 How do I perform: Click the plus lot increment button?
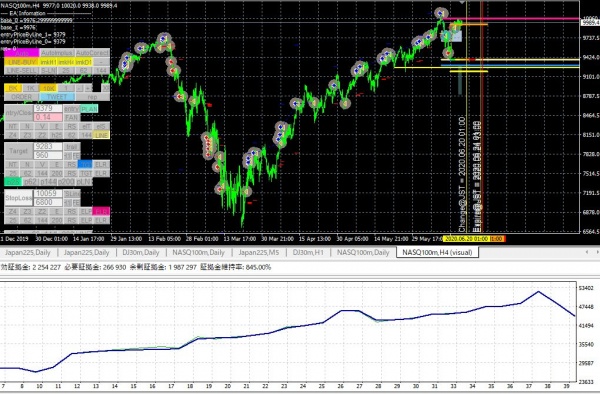pyautogui.click(x=88, y=88)
